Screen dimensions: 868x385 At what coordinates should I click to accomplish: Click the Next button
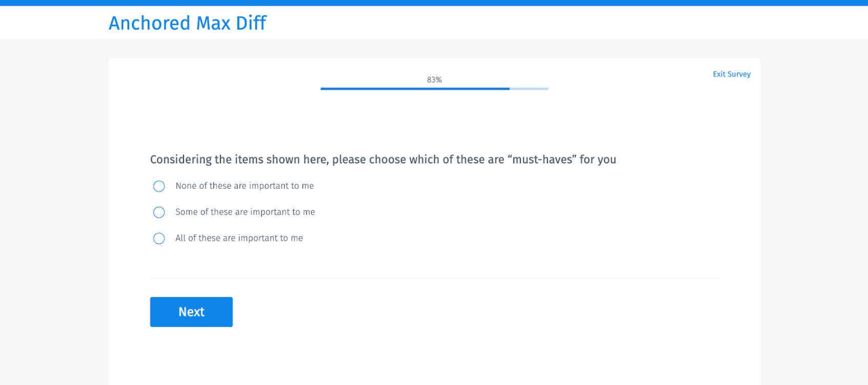(191, 312)
